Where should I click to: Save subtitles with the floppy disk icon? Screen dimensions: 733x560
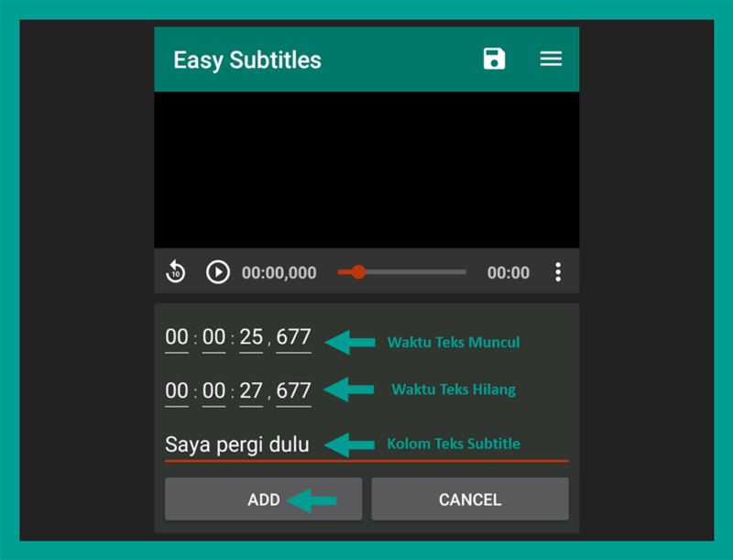(494, 59)
